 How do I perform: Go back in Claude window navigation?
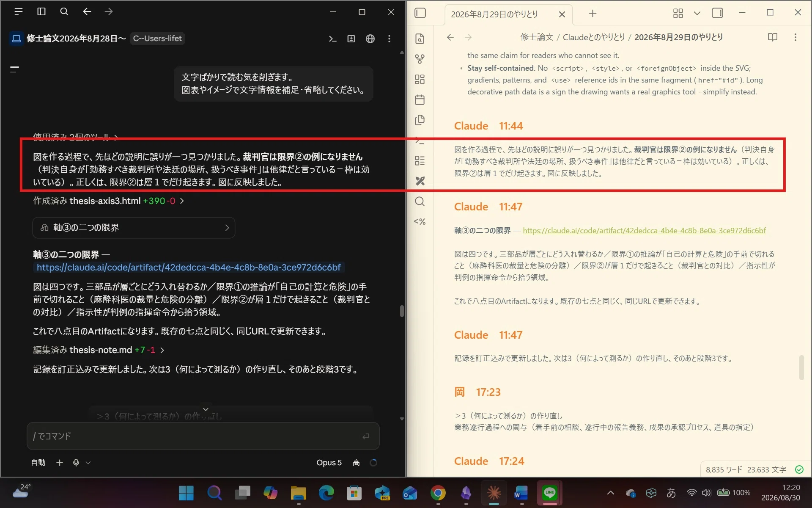tap(87, 12)
